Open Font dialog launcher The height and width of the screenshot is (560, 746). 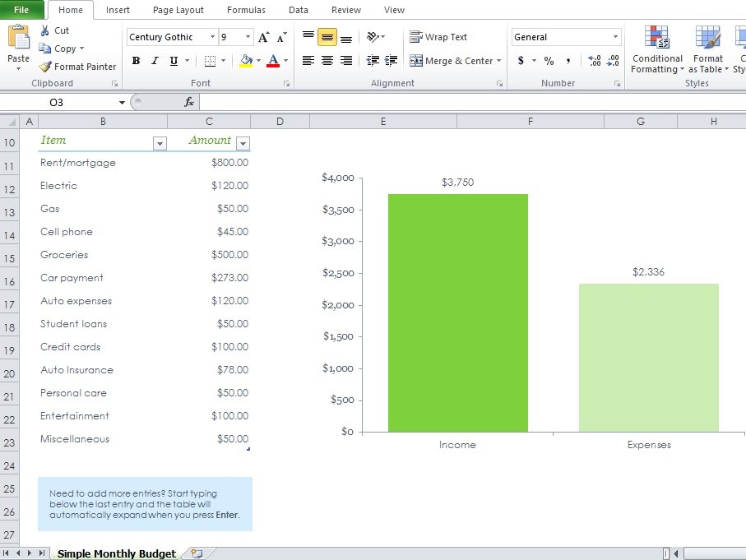point(286,83)
